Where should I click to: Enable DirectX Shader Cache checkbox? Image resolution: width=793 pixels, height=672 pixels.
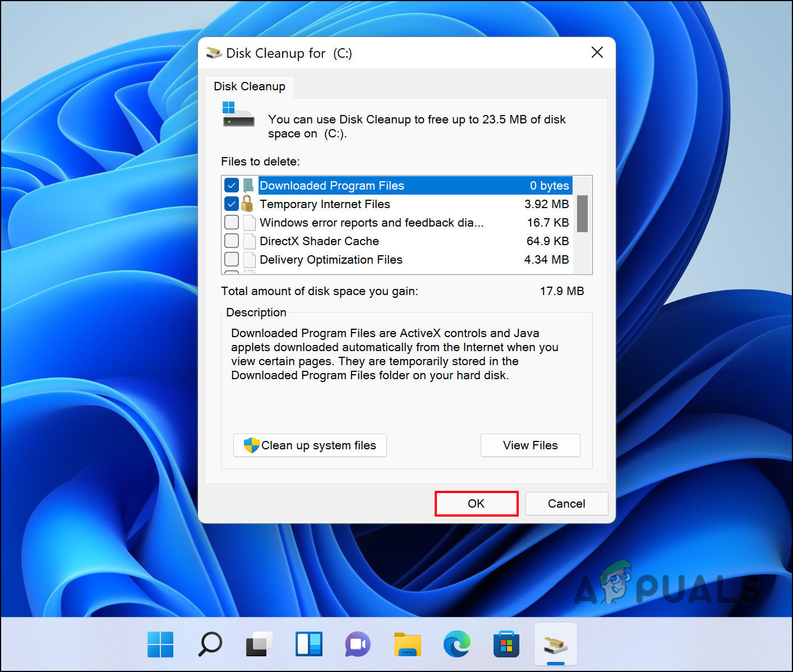coord(232,241)
